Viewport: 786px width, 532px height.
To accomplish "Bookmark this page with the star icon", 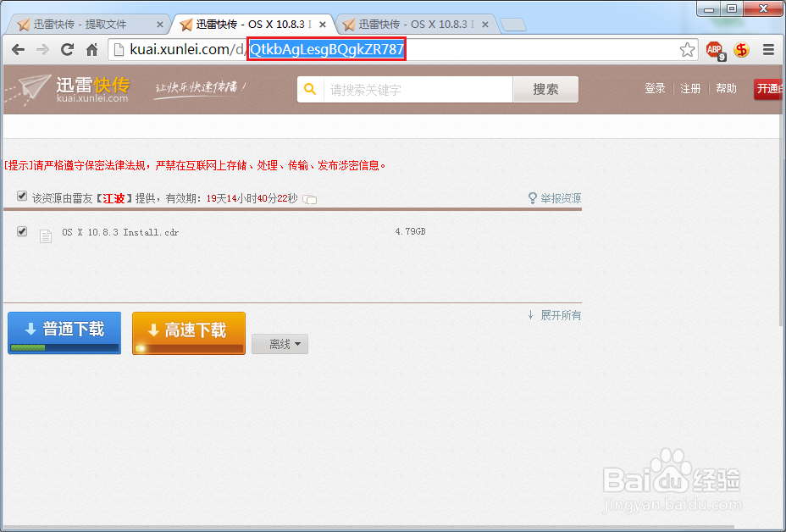I will click(x=687, y=50).
